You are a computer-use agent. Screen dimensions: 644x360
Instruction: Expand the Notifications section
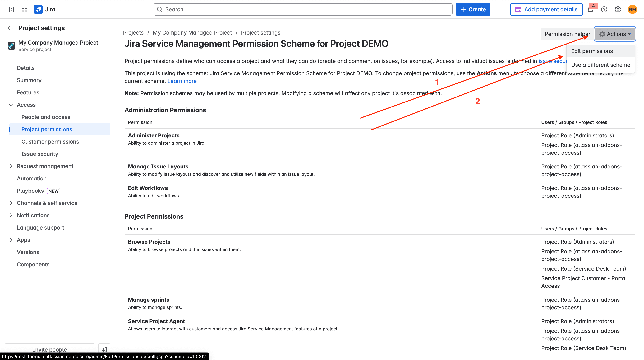[11, 215]
